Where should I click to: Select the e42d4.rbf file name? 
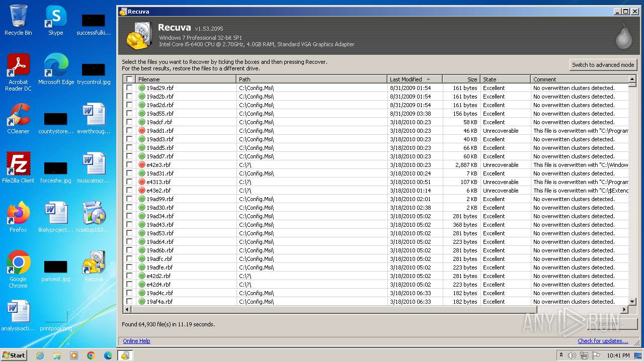click(158, 285)
